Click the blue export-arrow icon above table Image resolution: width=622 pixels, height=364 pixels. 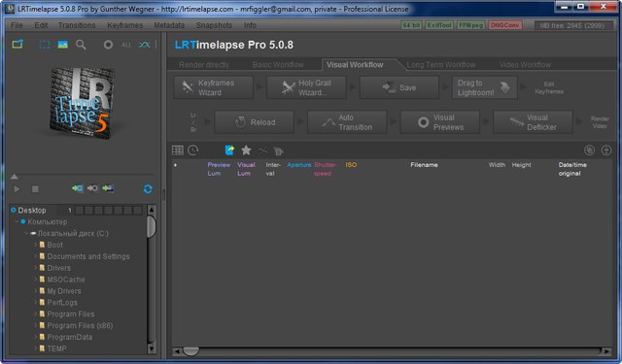pos(229,150)
